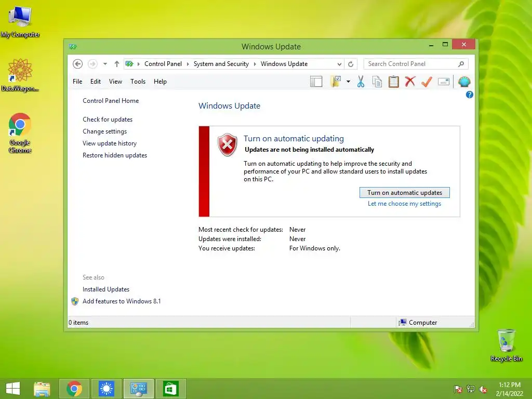
Task: Open the folder options dropdown arrow
Action: (x=349, y=82)
